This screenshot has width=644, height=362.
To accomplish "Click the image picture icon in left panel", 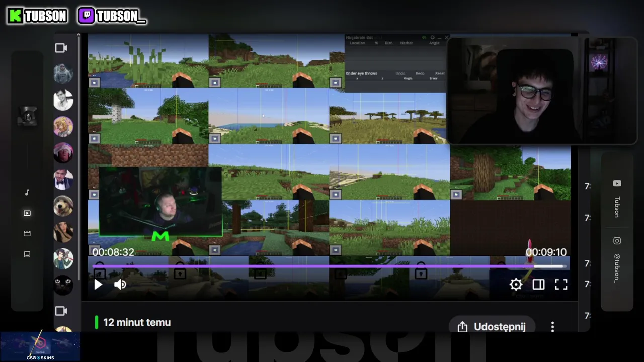I will coord(27,254).
